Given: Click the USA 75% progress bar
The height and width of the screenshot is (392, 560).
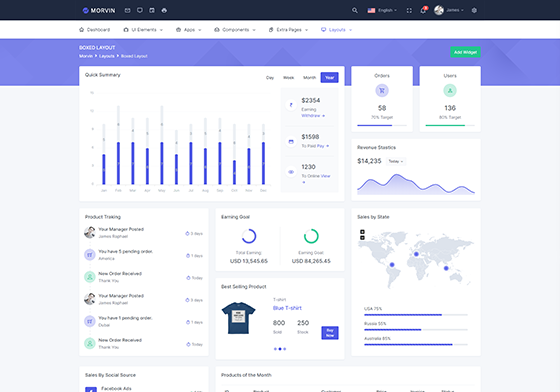Looking at the screenshot, I should click(x=416, y=315).
